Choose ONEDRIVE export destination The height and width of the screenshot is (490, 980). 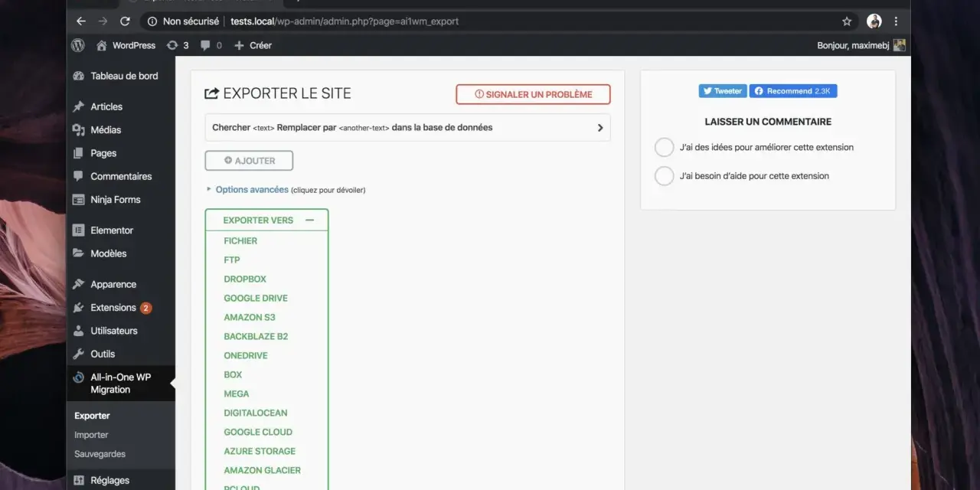tap(246, 356)
